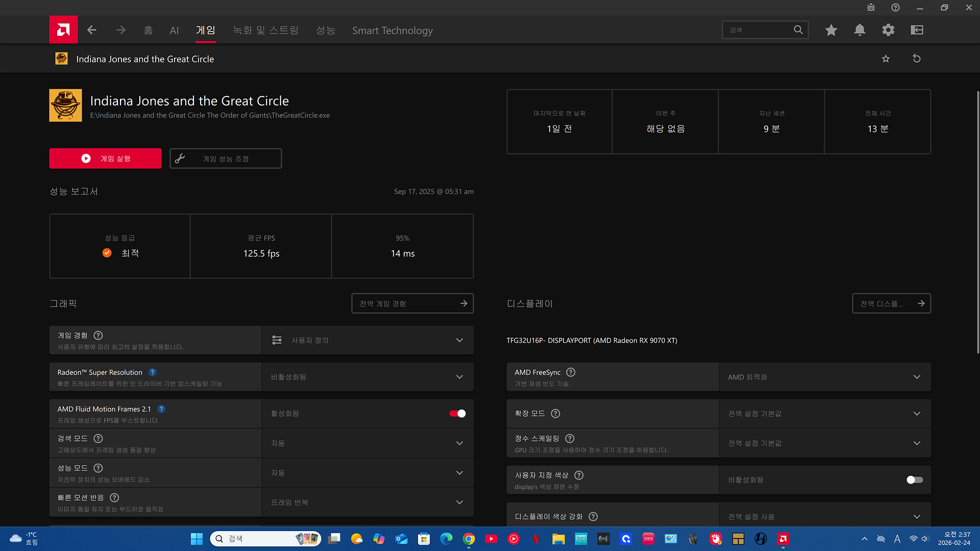980x551 pixels.
Task: Go back with the left arrow icon
Action: point(92,30)
